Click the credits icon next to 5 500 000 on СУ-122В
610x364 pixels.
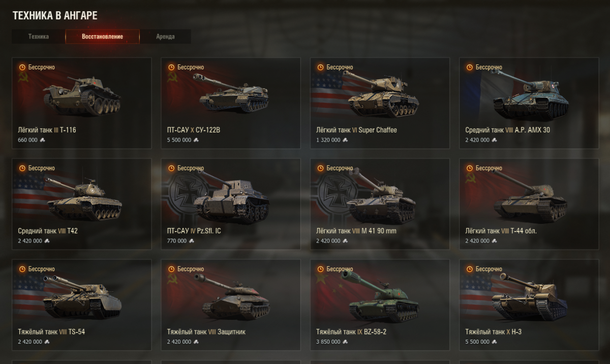click(x=196, y=140)
